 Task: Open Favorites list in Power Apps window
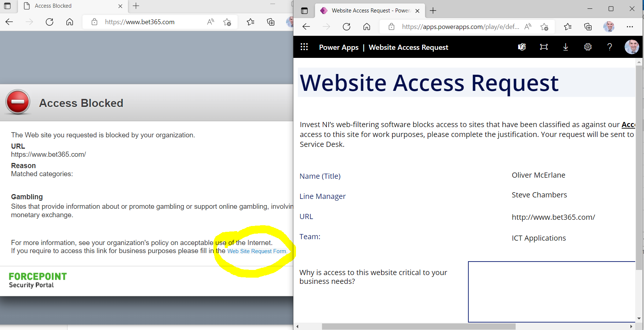point(568,26)
